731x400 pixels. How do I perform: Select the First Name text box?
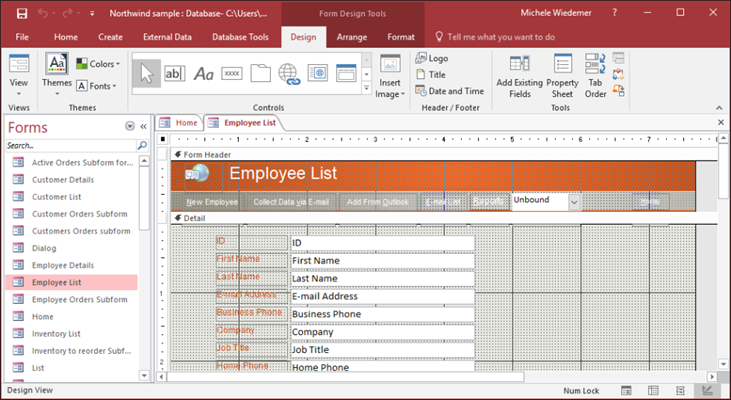tap(382, 261)
